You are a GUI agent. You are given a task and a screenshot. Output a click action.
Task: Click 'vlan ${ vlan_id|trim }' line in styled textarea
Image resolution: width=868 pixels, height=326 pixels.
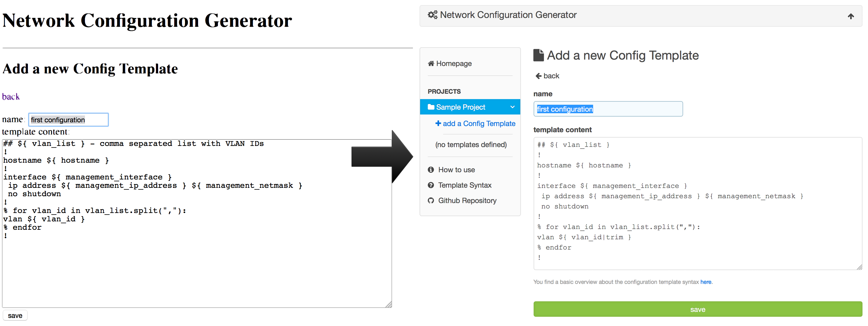pos(584,237)
